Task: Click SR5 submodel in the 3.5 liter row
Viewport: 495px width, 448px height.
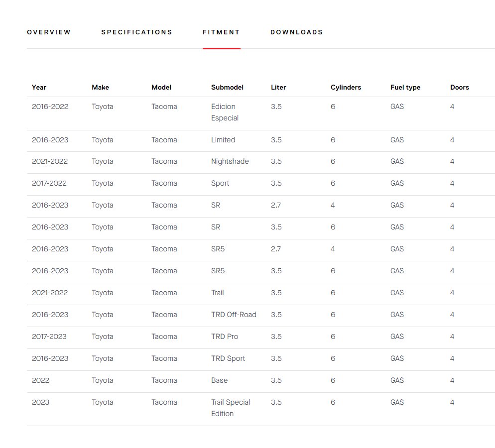Action: click(x=218, y=271)
